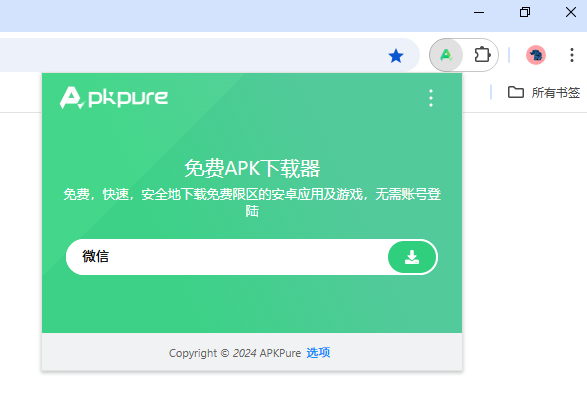Open the Chrome profile avatar
The image size is (587, 410).
tap(536, 55)
